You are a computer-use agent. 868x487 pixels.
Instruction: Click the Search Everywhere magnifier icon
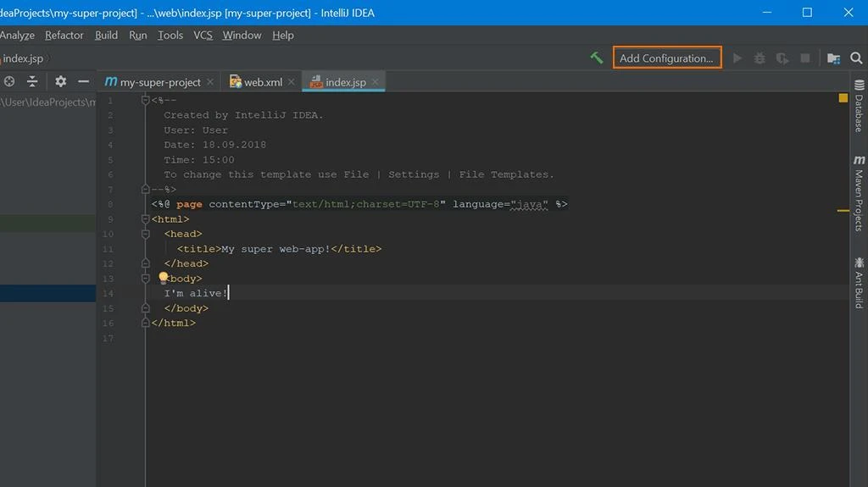point(856,58)
